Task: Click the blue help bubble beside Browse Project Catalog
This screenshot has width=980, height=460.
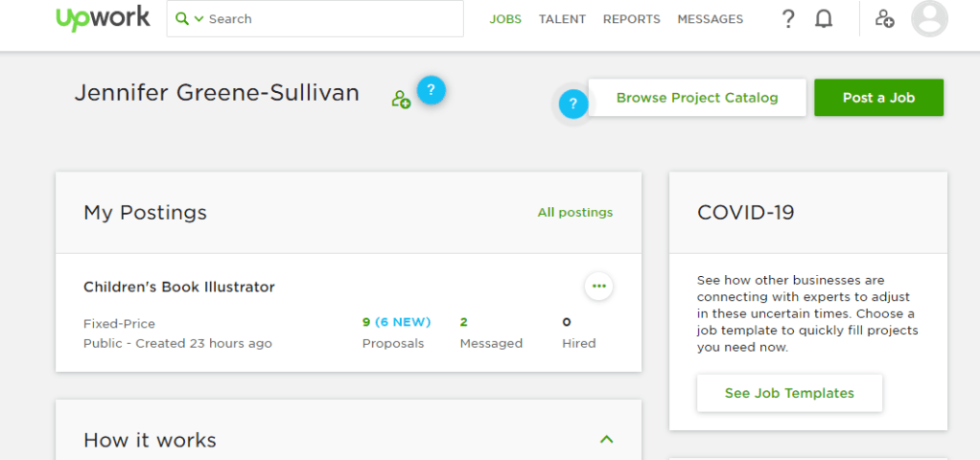Action: (x=572, y=104)
